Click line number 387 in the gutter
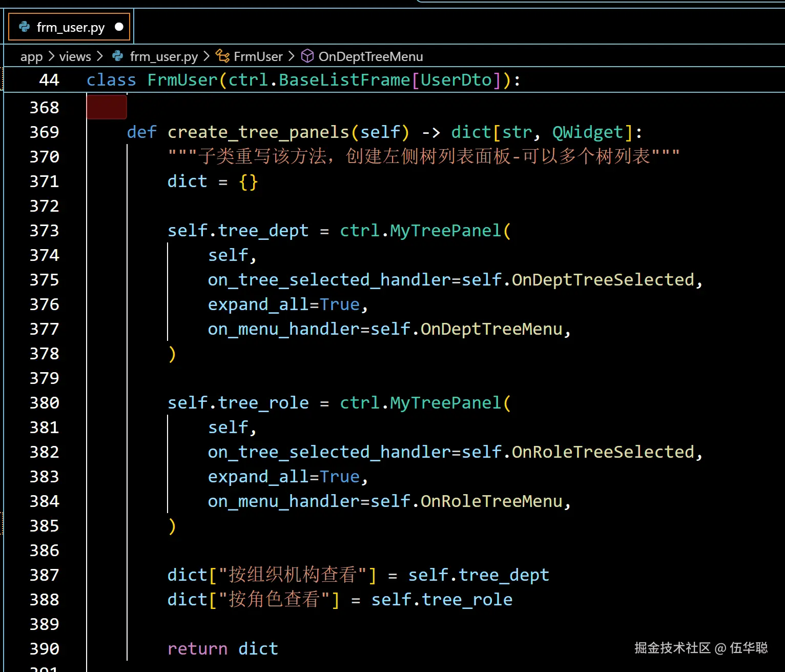Image resolution: width=785 pixels, height=672 pixels. (44, 575)
